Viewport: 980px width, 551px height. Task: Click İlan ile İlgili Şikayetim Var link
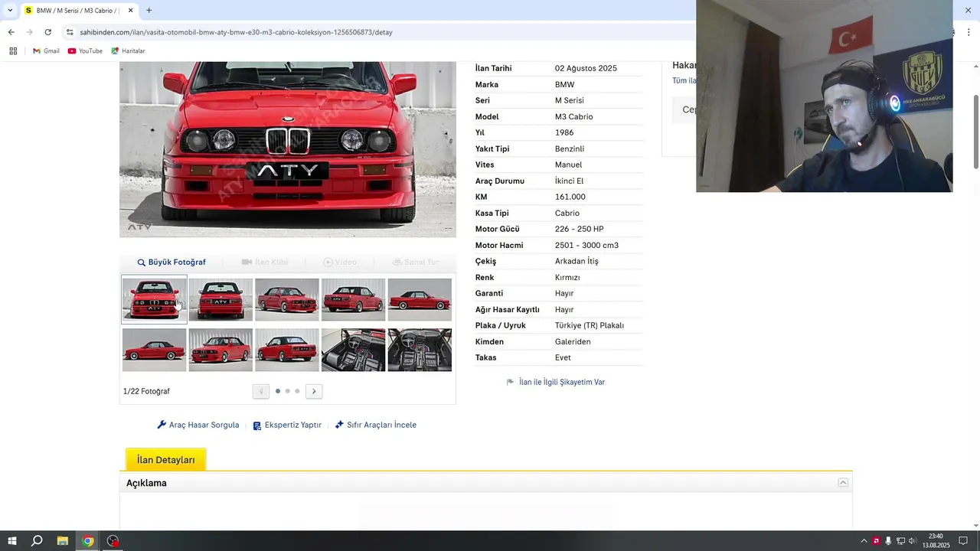556,382
